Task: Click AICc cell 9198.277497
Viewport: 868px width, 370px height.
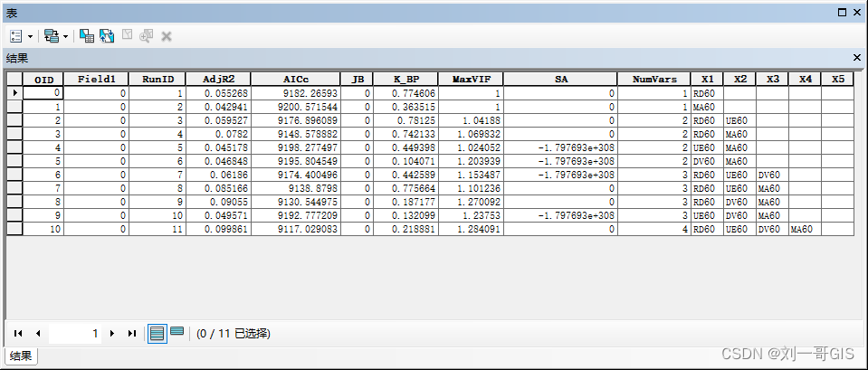Action: coord(296,147)
